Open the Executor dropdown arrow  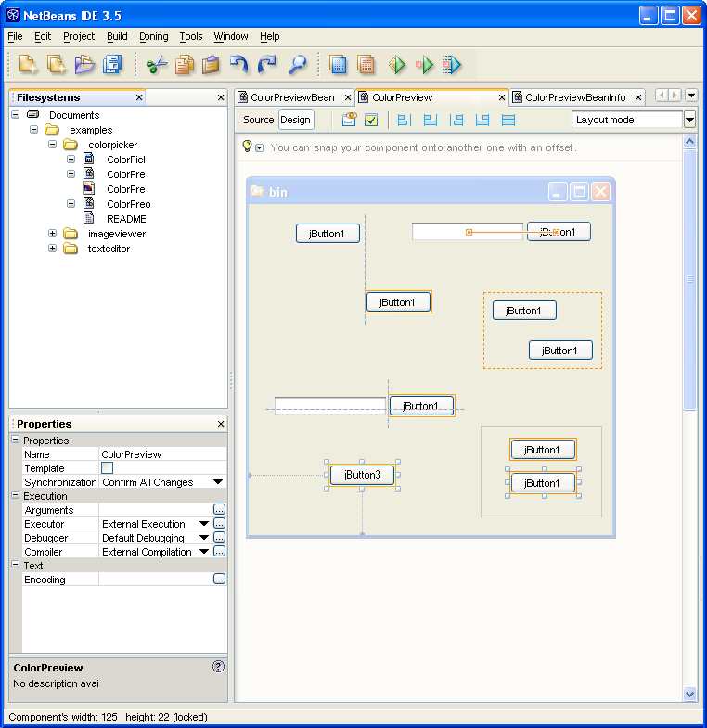[x=204, y=524]
